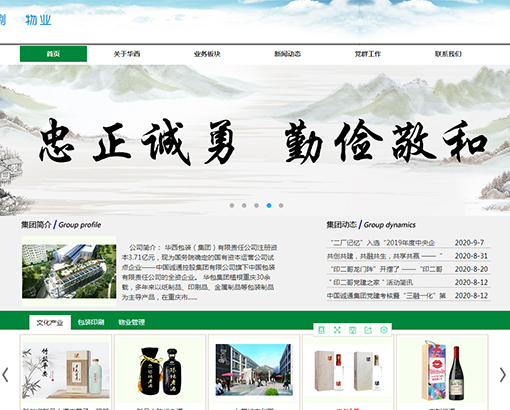Open the 关于华西 navigation menu
510x410 pixels.
[127, 54]
